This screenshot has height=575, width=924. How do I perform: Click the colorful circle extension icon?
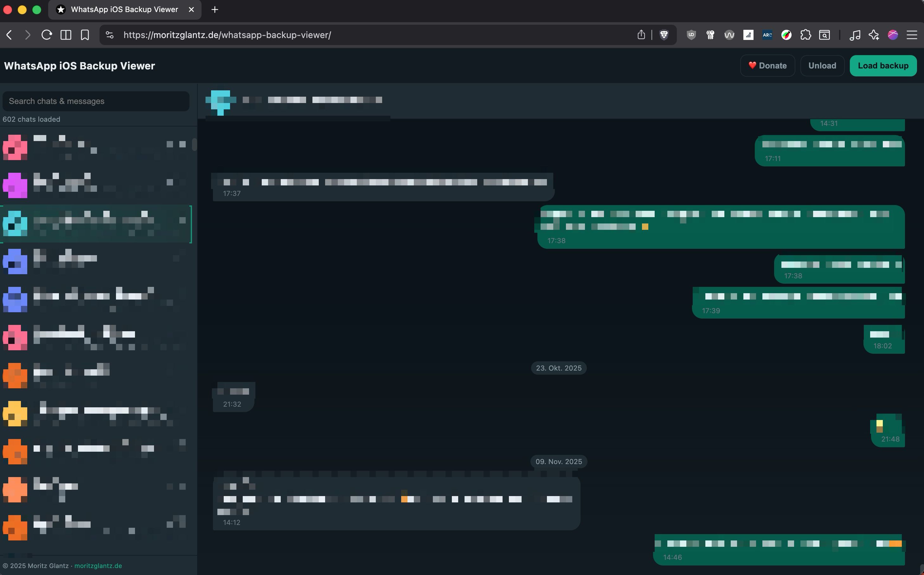(786, 35)
